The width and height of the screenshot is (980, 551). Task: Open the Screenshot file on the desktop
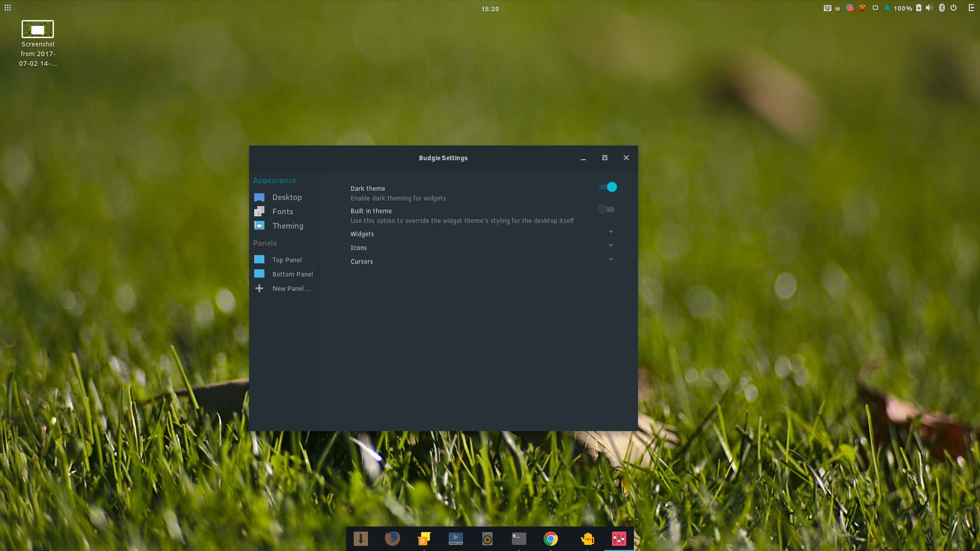tap(38, 44)
